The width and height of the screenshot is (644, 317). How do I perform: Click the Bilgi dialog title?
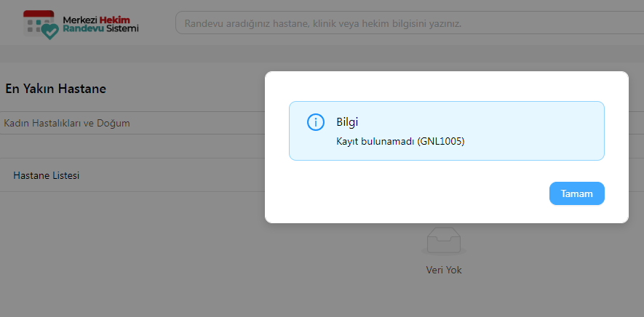tap(347, 121)
